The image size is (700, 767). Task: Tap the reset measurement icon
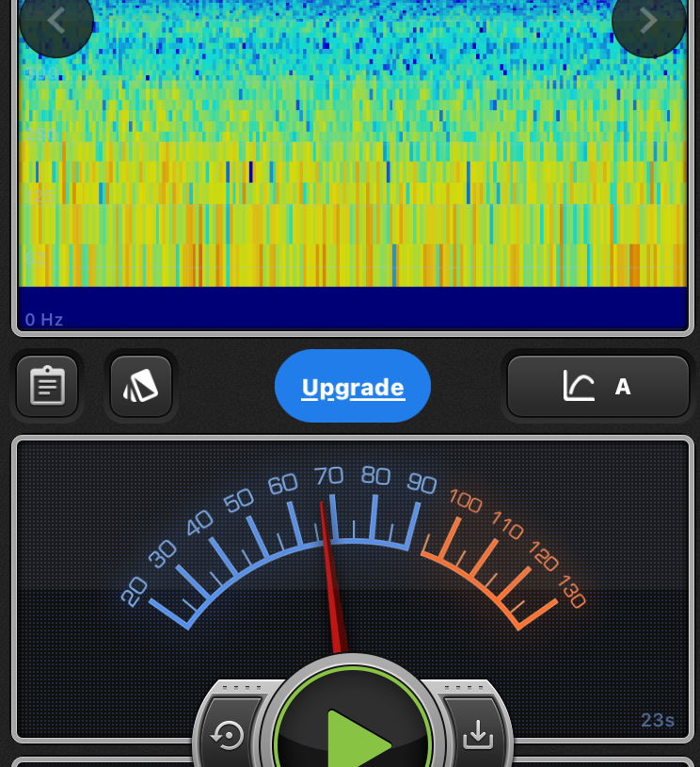click(x=229, y=735)
